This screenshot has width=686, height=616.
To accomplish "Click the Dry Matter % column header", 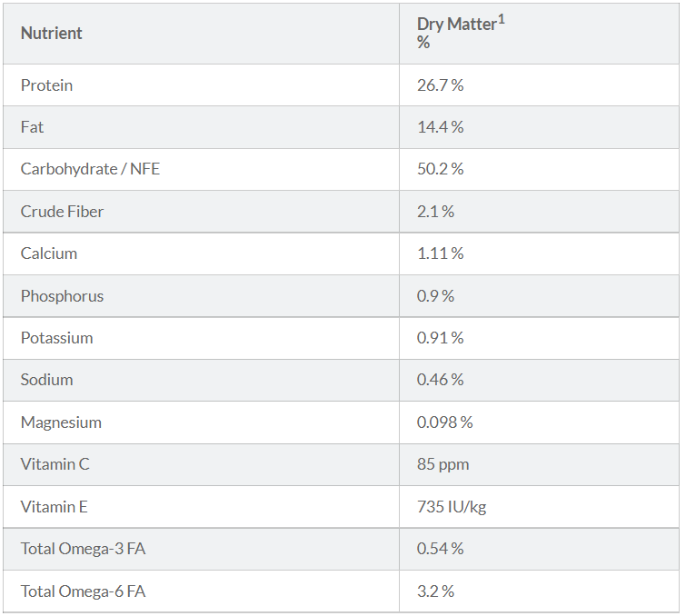I will (x=461, y=32).
